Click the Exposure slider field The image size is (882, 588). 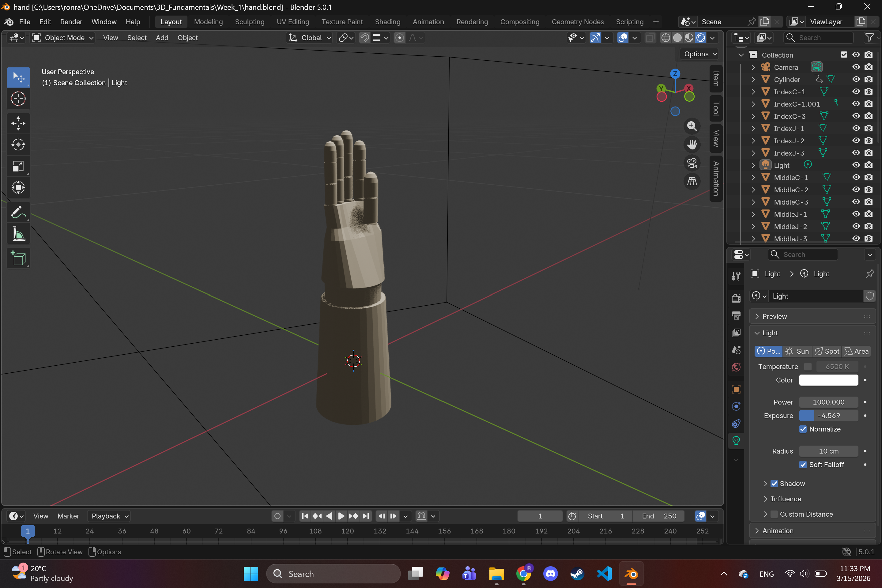click(x=829, y=416)
